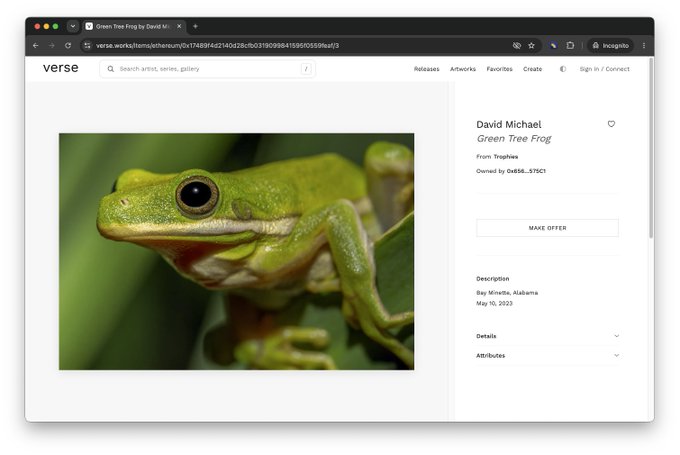This screenshot has width=680, height=455.
Task: Click the Incognito indicator button
Action: 611,46
